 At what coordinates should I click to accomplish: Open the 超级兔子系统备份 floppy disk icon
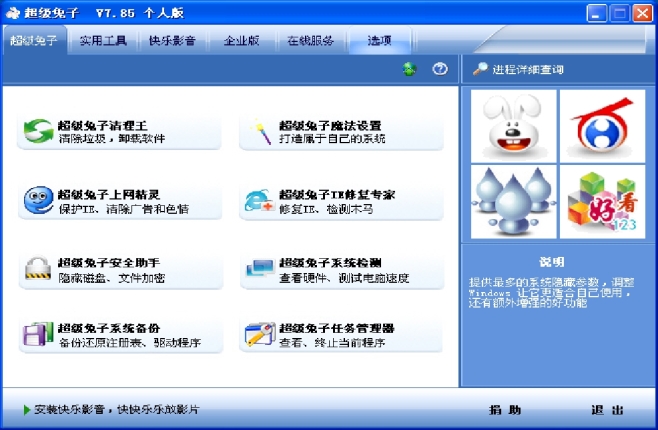(x=38, y=334)
